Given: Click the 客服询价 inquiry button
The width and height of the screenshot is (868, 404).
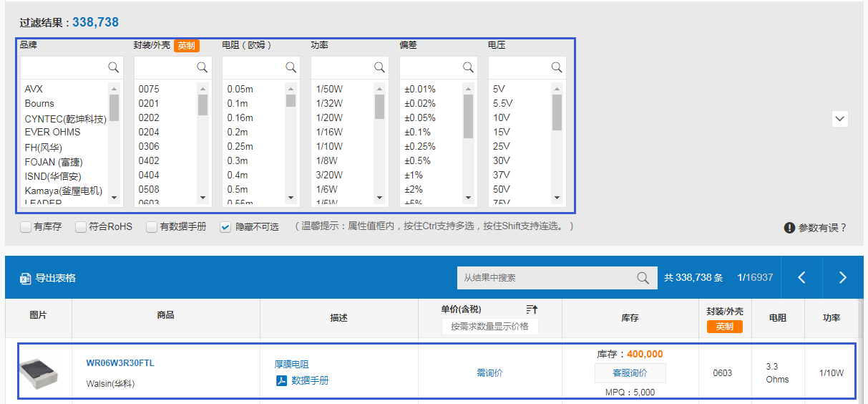Looking at the screenshot, I should point(630,373).
